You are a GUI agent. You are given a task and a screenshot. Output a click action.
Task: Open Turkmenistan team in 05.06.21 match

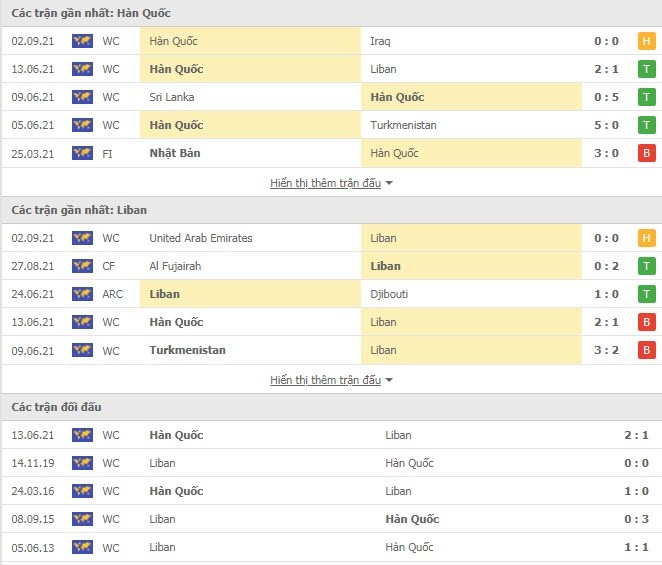pos(403,125)
